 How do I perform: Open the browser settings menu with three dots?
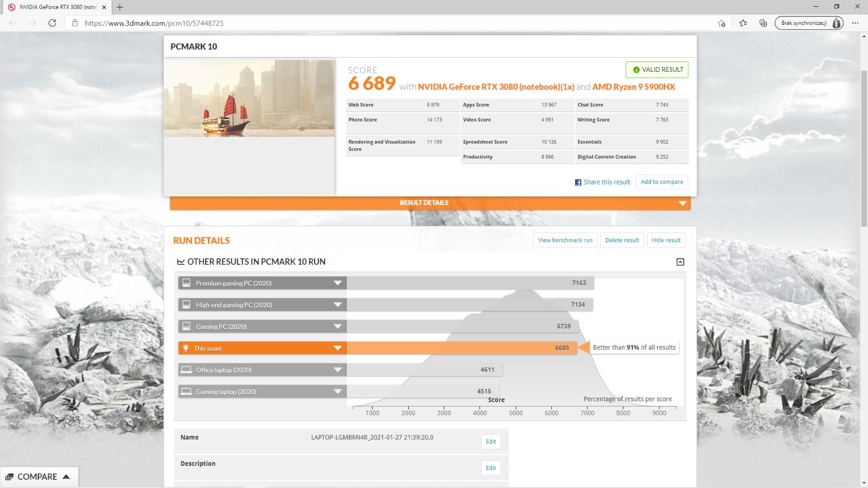pyautogui.click(x=856, y=23)
